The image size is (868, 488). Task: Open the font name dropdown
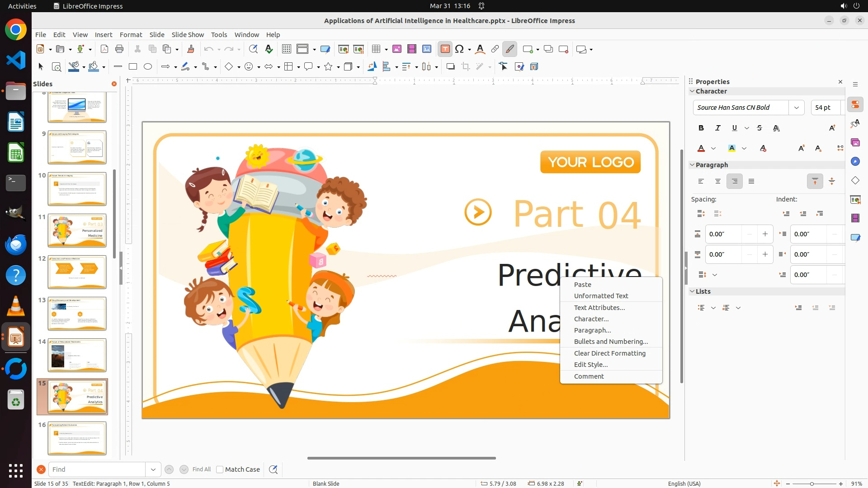click(796, 108)
